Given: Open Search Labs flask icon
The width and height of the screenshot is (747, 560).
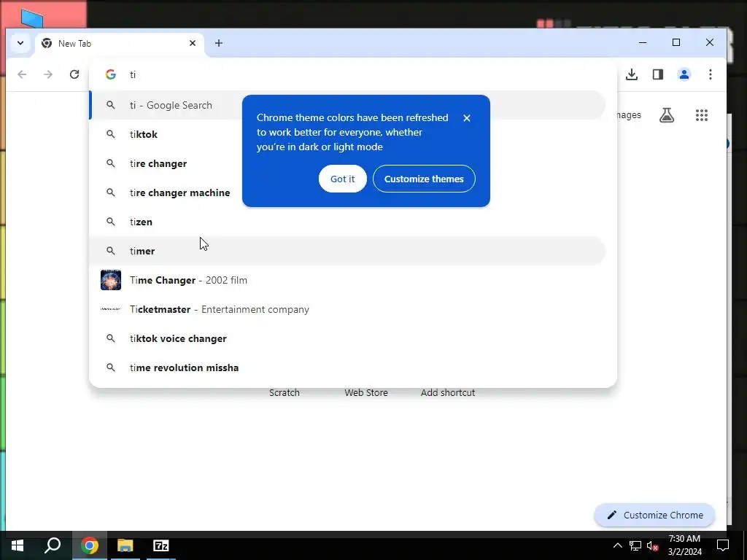Looking at the screenshot, I should point(667,115).
